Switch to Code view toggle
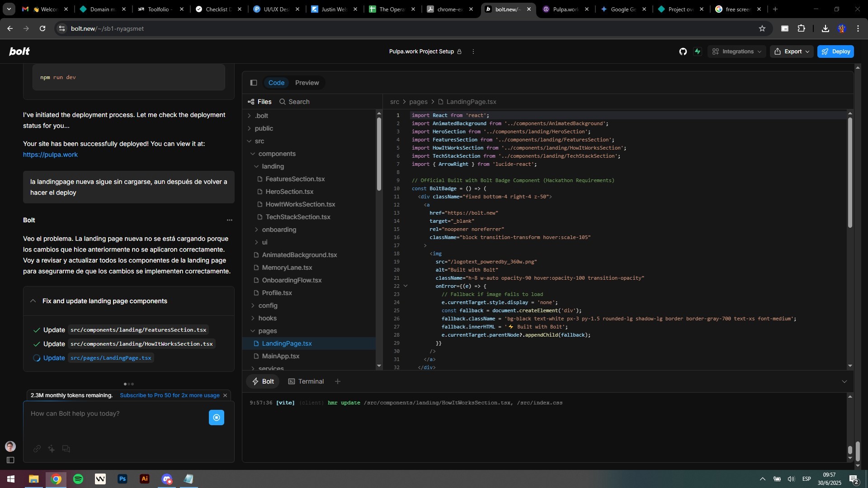Image resolution: width=868 pixels, height=488 pixels. [x=276, y=83]
